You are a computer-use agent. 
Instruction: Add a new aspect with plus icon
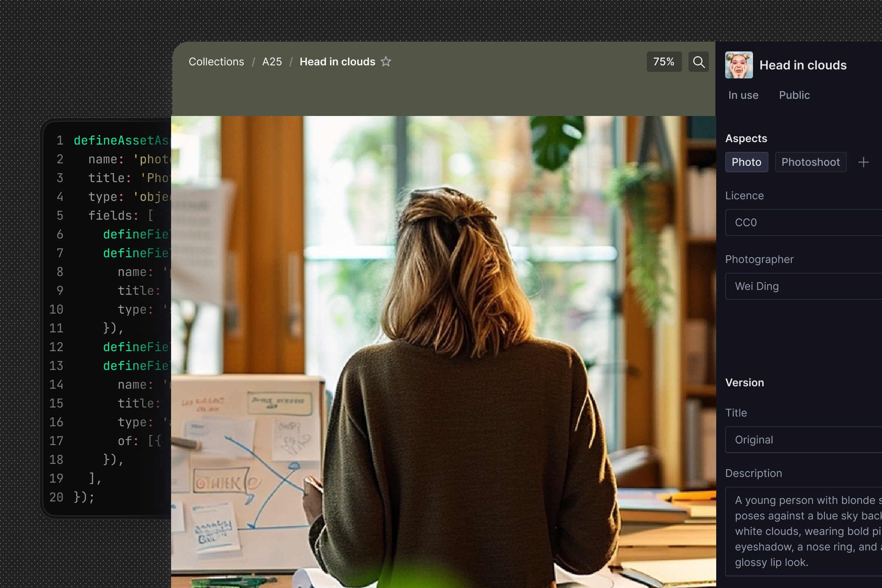(x=863, y=163)
